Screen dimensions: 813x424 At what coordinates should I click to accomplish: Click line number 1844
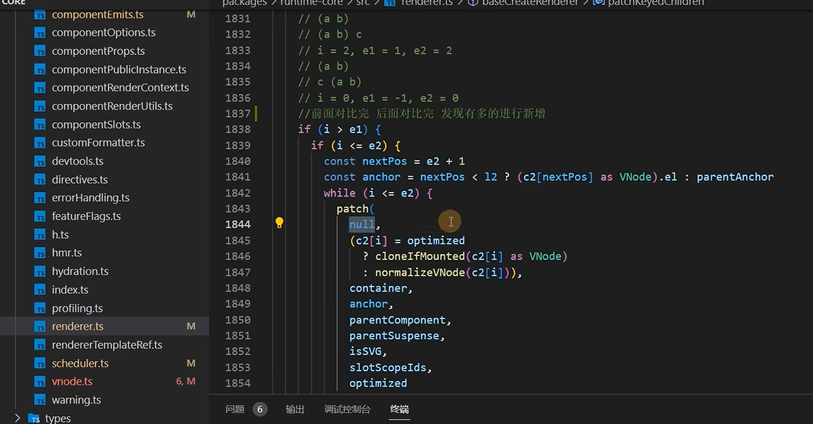click(238, 224)
